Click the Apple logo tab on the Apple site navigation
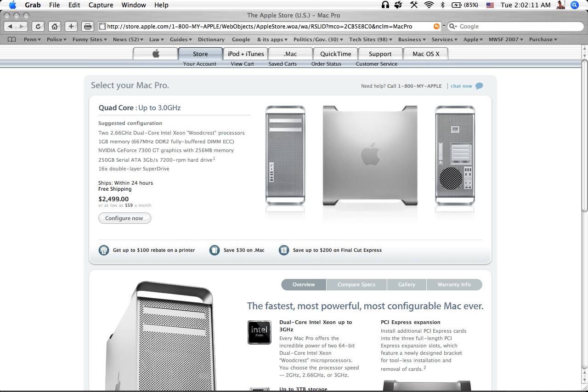 coord(156,54)
